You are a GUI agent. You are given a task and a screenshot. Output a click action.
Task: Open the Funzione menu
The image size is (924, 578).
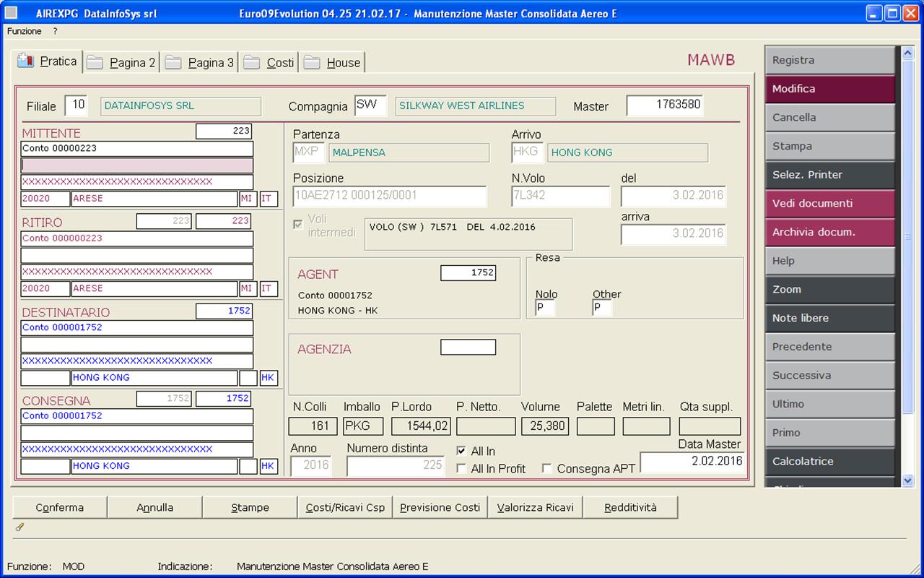25,32
